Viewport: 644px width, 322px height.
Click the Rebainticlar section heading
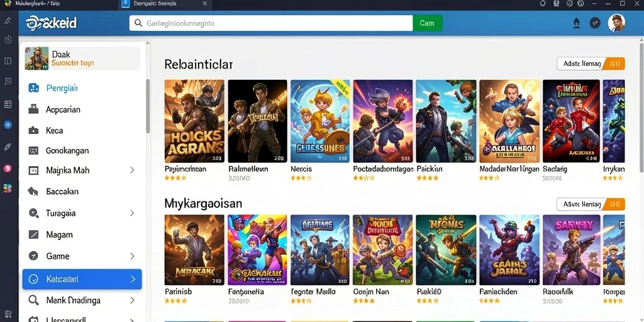click(198, 64)
